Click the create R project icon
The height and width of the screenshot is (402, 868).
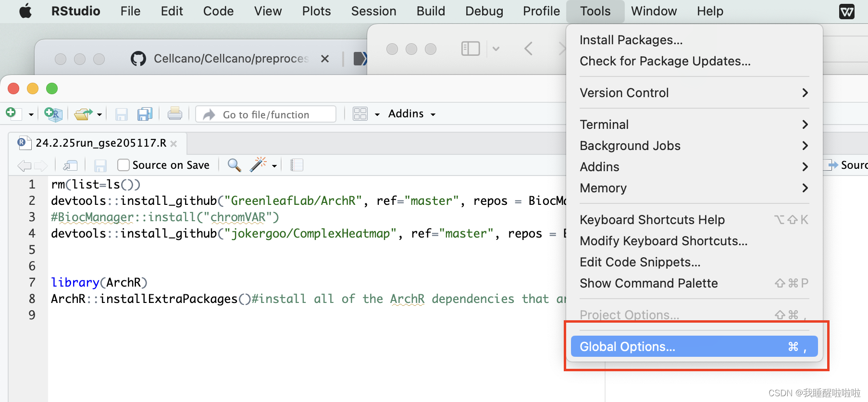[53, 113]
